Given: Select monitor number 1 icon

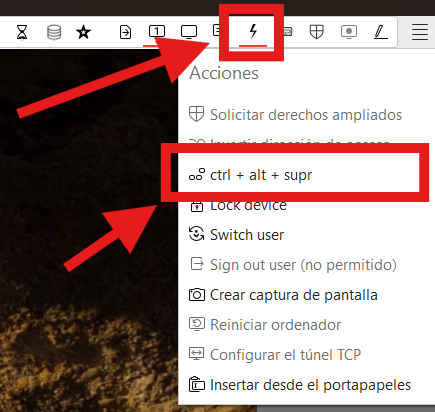Looking at the screenshot, I should click(156, 31).
